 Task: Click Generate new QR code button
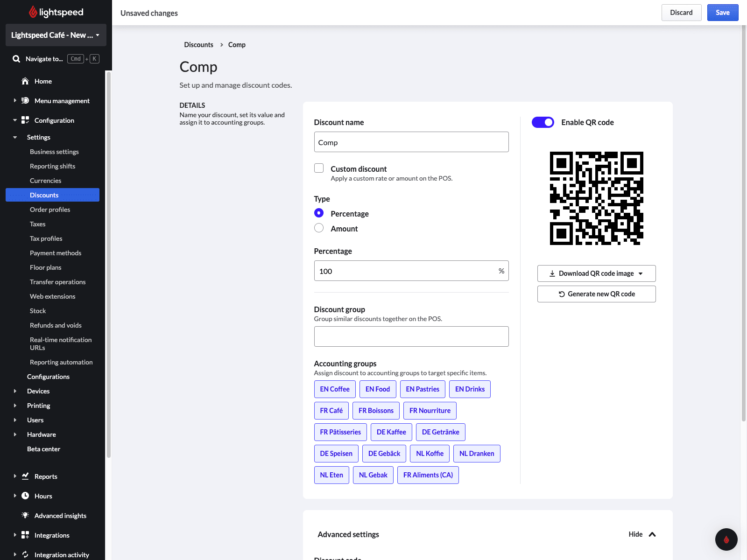point(597,294)
